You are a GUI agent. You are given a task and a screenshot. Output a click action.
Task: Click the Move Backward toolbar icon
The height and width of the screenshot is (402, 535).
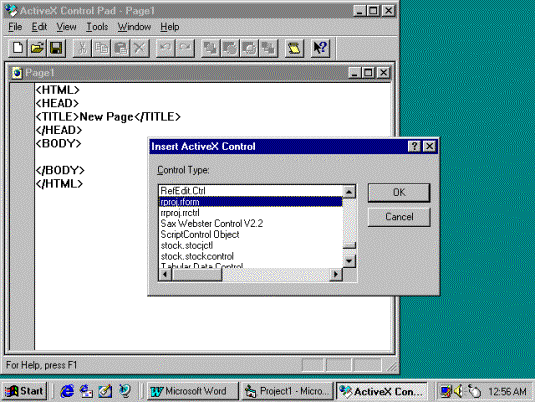point(249,48)
